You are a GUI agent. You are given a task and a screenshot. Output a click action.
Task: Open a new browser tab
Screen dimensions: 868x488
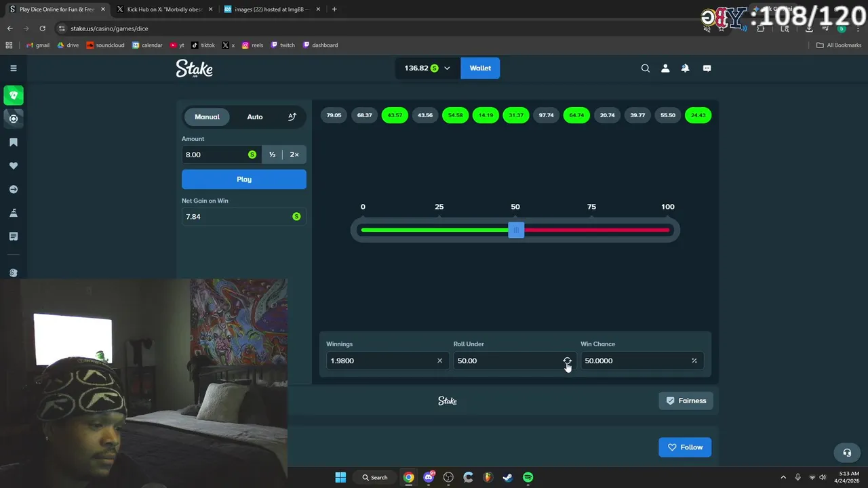334,9
